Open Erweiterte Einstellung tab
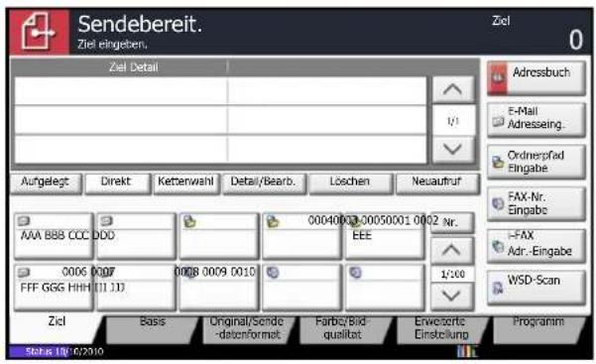The image size is (596, 364). tap(441, 329)
